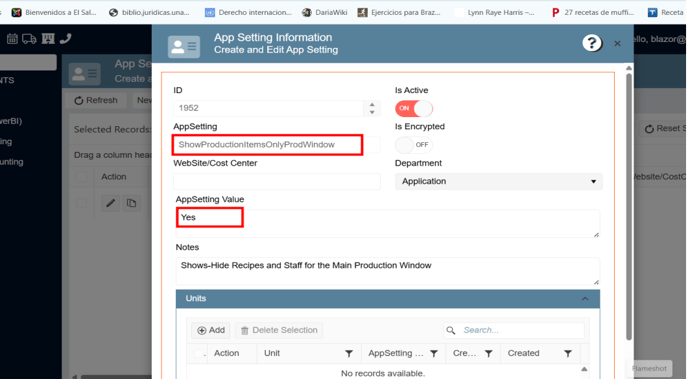Filter the Created column
The width and height of the screenshot is (688, 379).
point(568,354)
